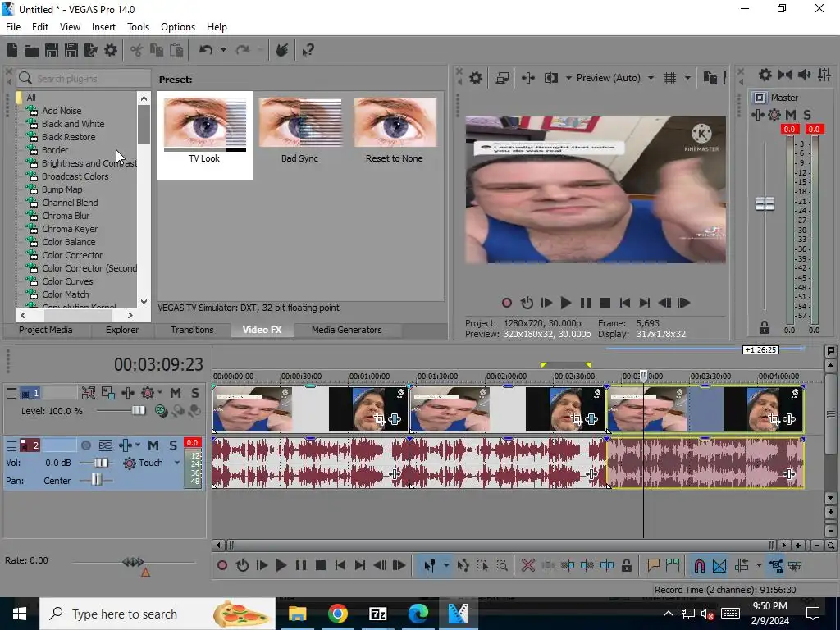The height and width of the screenshot is (630, 840).
Task: Open Project Properties gear in main toolbar
Action: point(111,50)
